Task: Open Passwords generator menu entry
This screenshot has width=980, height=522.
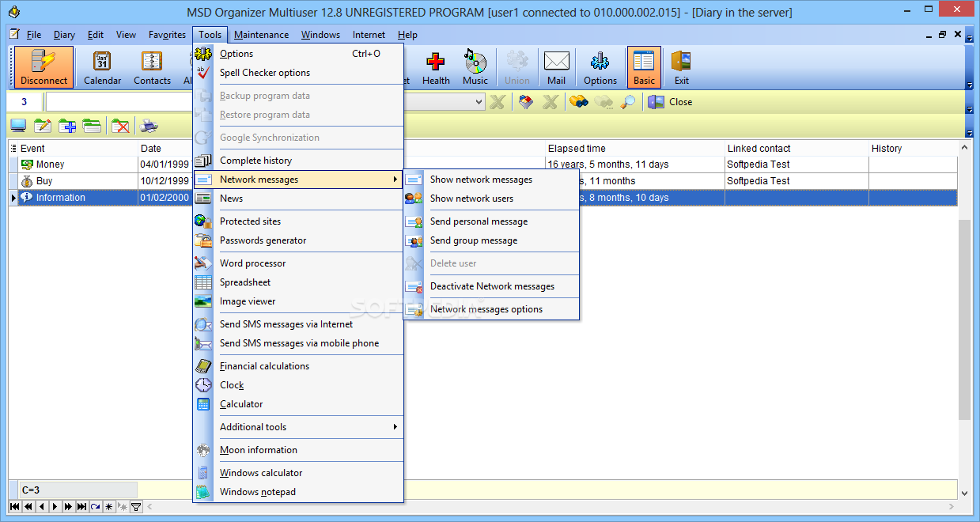Action: pos(298,240)
